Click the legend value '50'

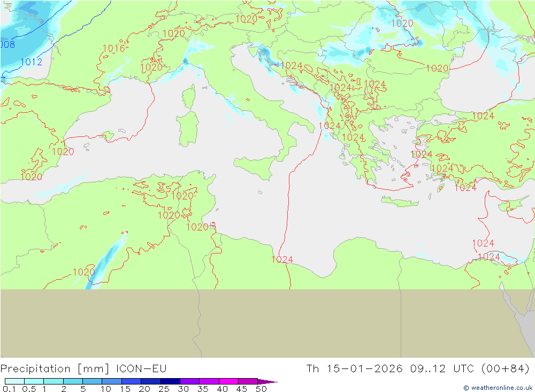tap(261, 389)
